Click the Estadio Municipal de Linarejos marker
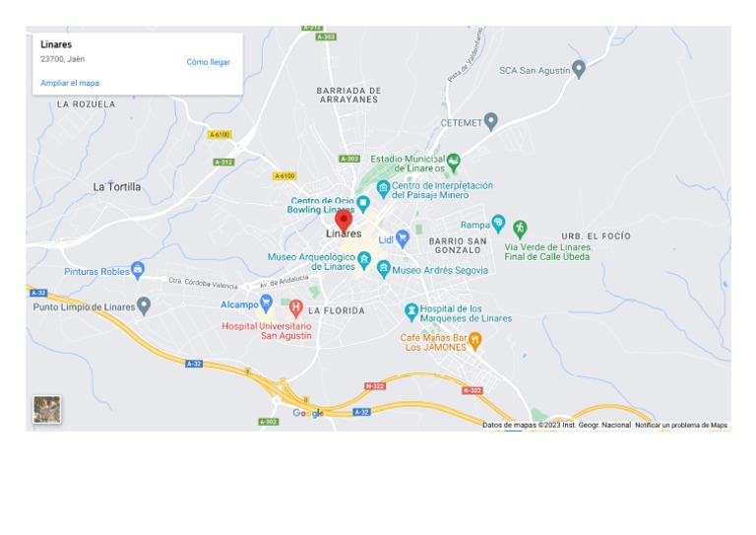The height and width of the screenshot is (535, 756). point(453,163)
